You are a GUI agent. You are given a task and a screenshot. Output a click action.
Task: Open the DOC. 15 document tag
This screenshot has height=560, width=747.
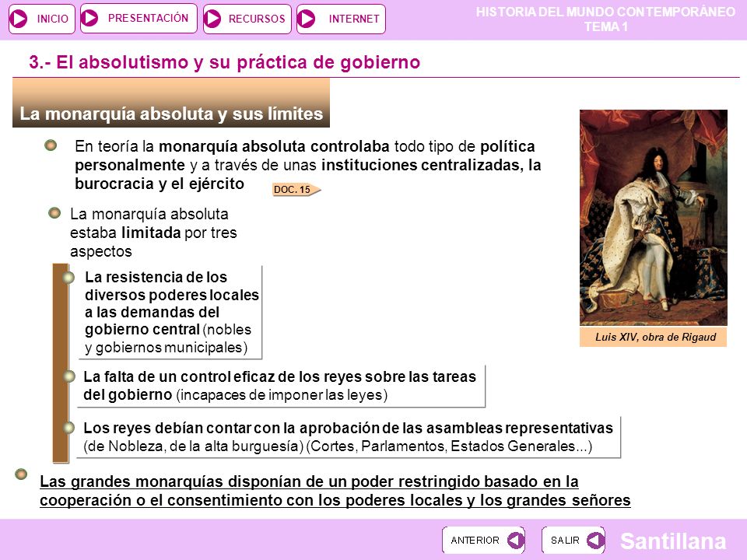pos(296,190)
